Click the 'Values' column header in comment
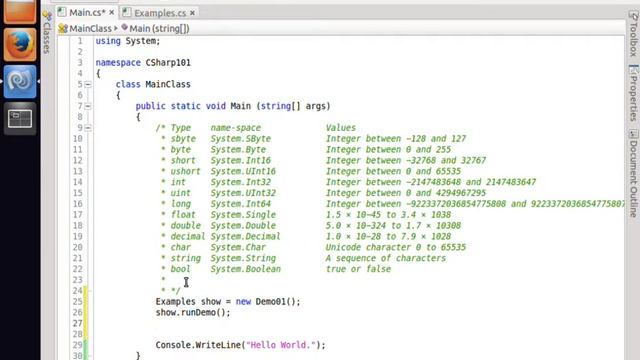 coord(340,128)
